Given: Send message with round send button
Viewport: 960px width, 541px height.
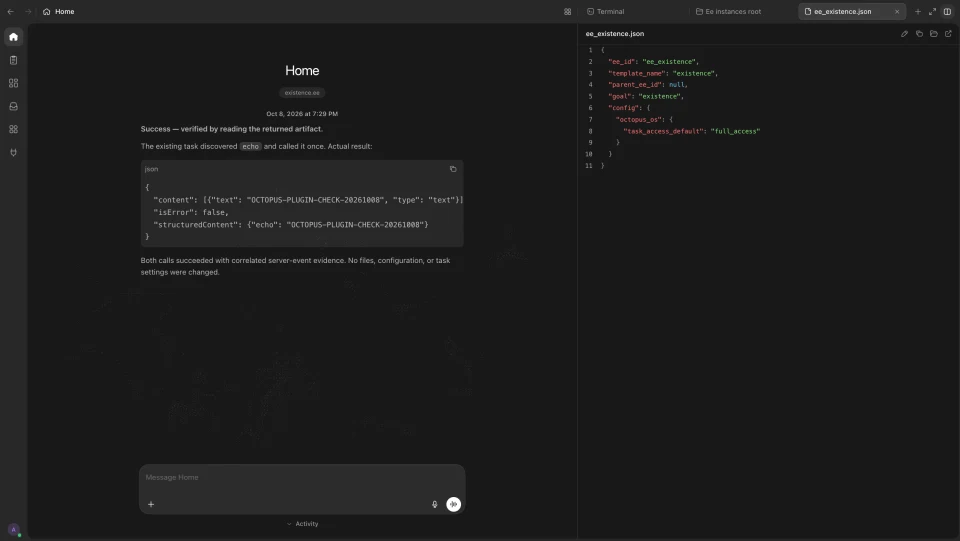Looking at the screenshot, I should coord(454,504).
